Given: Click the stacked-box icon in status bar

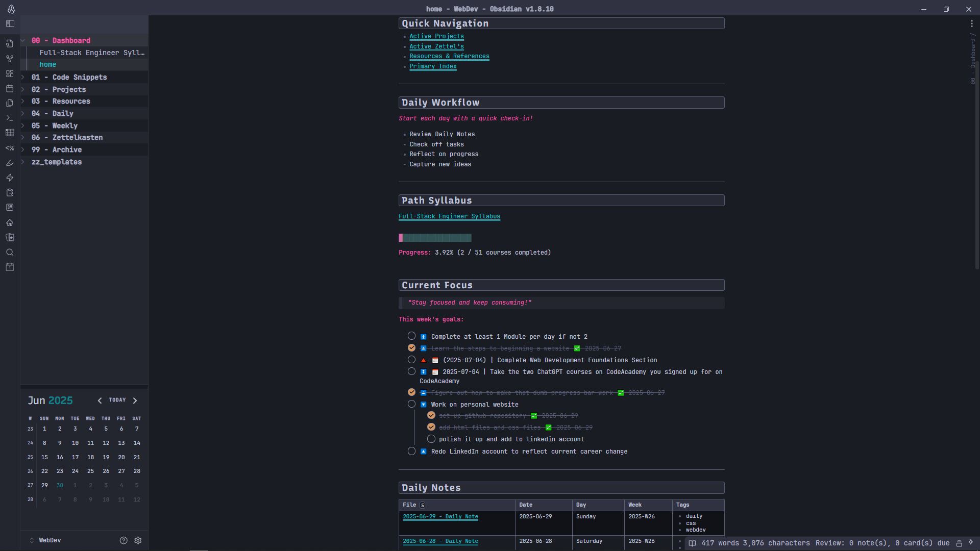Looking at the screenshot, I should 959,543.
